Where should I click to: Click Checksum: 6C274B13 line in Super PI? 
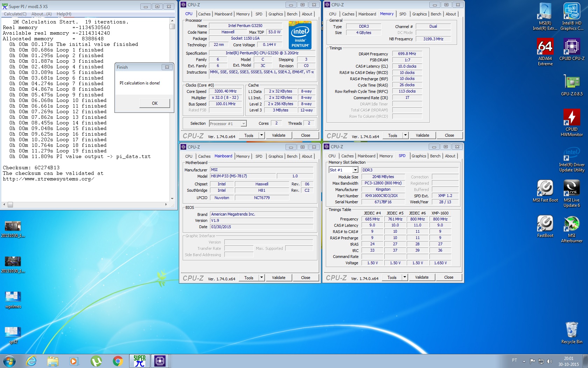click(x=31, y=168)
